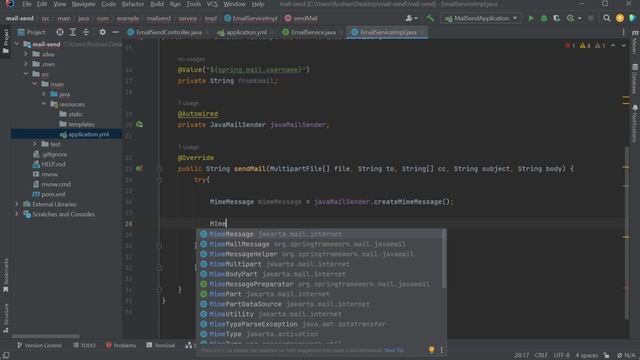Select MimeBodyPart completion suggestion

click(x=321, y=274)
